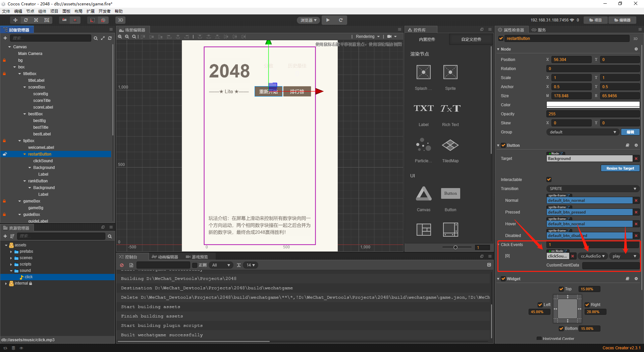
Task: Refresh the preview with reload icon
Action: [340, 20]
